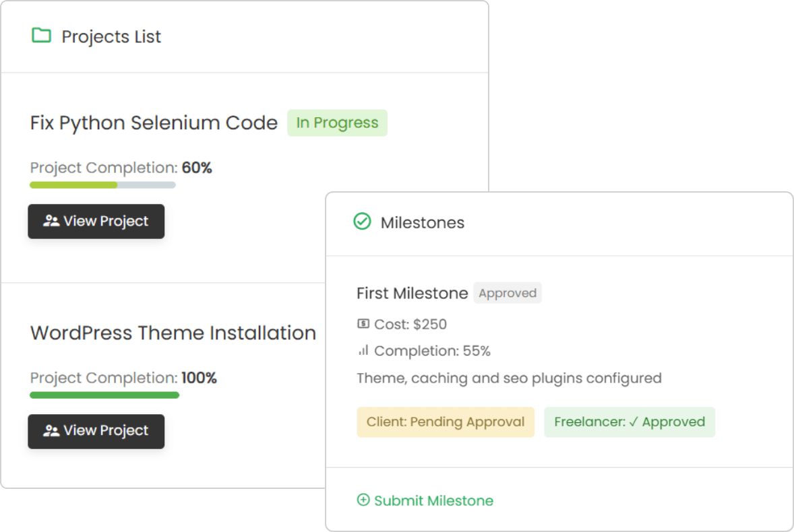Open the Fix Python Selenium Code title
This screenshot has height=532, width=794.
[x=154, y=123]
